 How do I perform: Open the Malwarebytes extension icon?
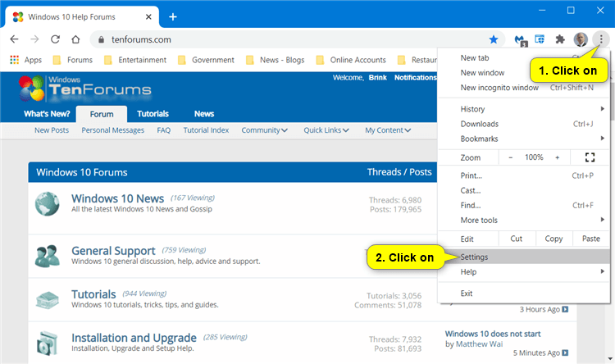point(520,39)
